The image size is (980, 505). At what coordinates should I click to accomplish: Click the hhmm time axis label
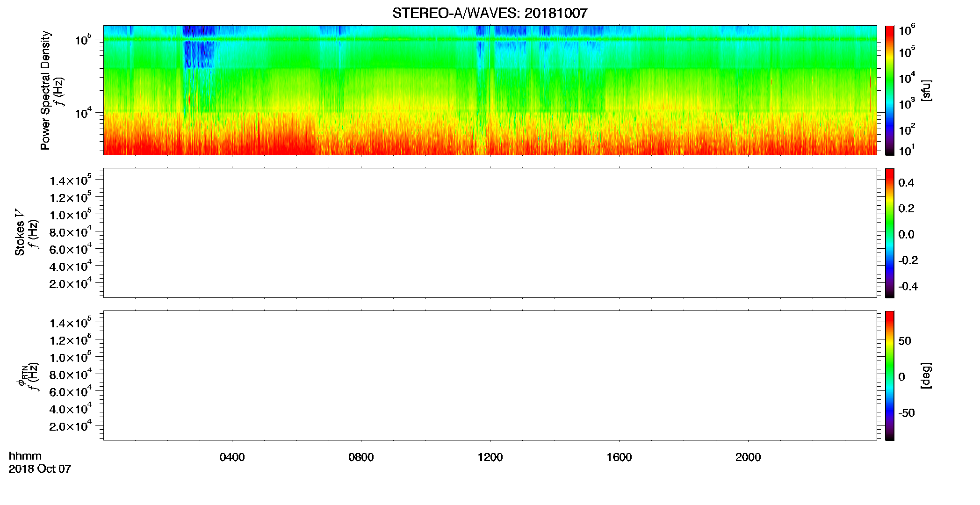click(25, 456)
